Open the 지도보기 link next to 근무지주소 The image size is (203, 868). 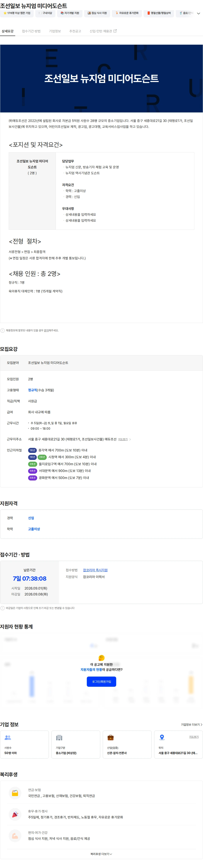123,439
